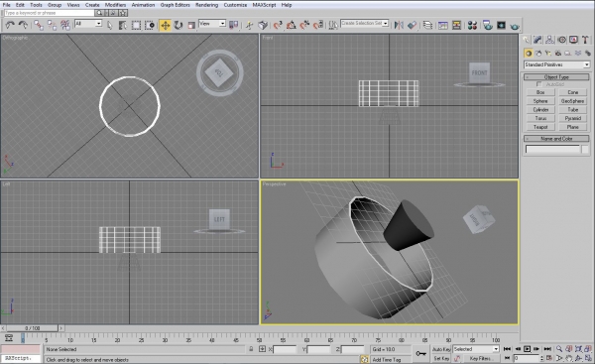Choose Bind to Space Warp tool
The width and height of the screenshot is (595, 364).
(x=64, y=25)
